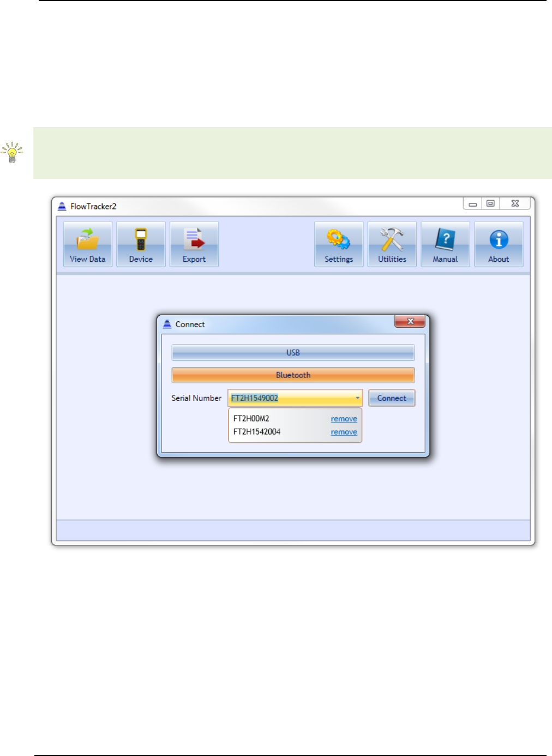Close the FlowTracker2 window
The height and width of the screenshot is (756, 552).
(x=515, y=203)
